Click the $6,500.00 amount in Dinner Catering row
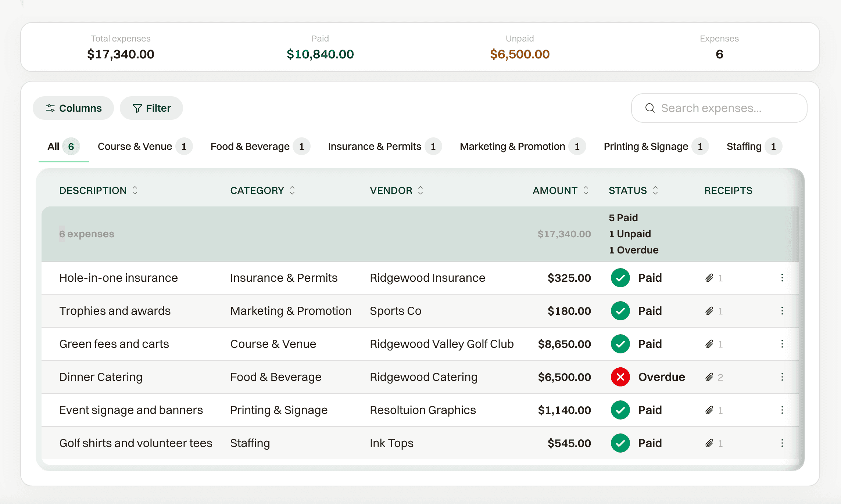Viewport: 841px width, 504px height. coord(564,377)
